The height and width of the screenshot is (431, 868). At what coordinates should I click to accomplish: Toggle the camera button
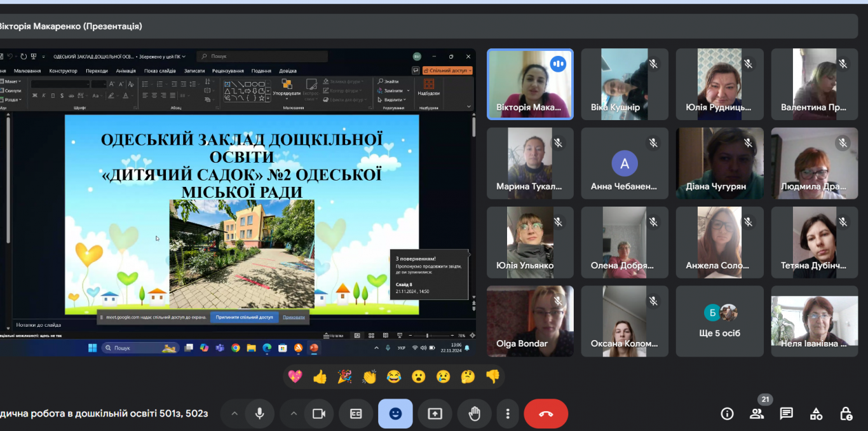coord(318,414)
